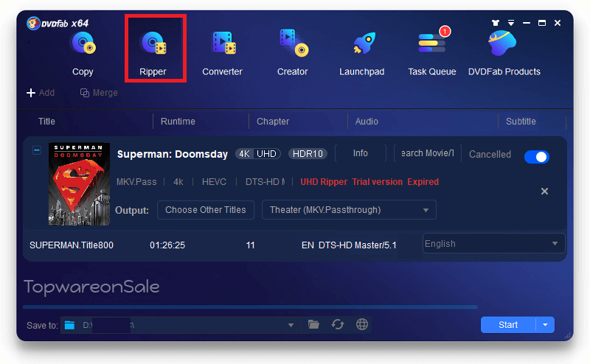Screen dimensions: 590x364
Task: Click the Cancelled status text
Action: (490, 154)
